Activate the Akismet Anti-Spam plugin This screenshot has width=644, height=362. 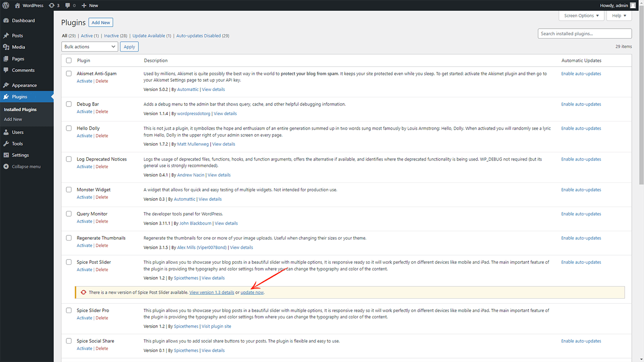pos(84,81)
